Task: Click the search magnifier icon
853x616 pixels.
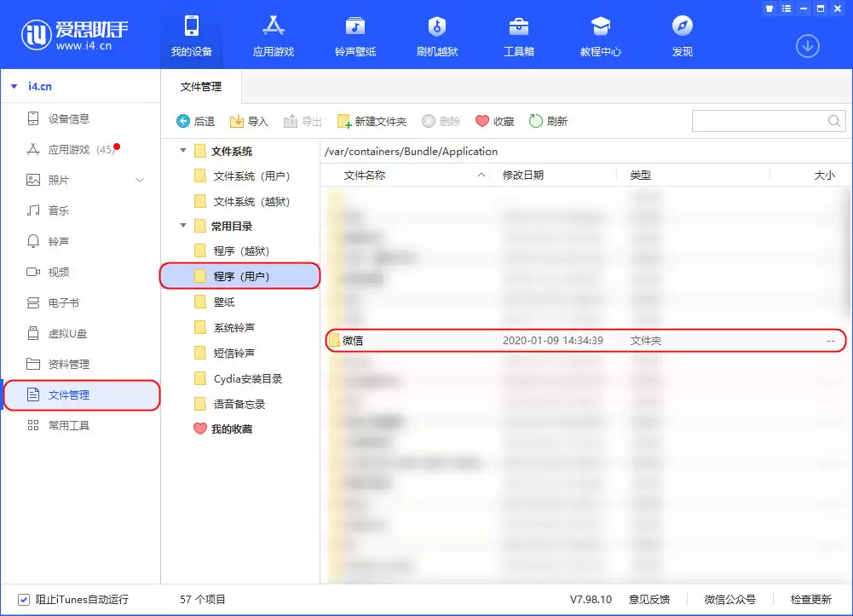Action: click(x=834, y=121)
